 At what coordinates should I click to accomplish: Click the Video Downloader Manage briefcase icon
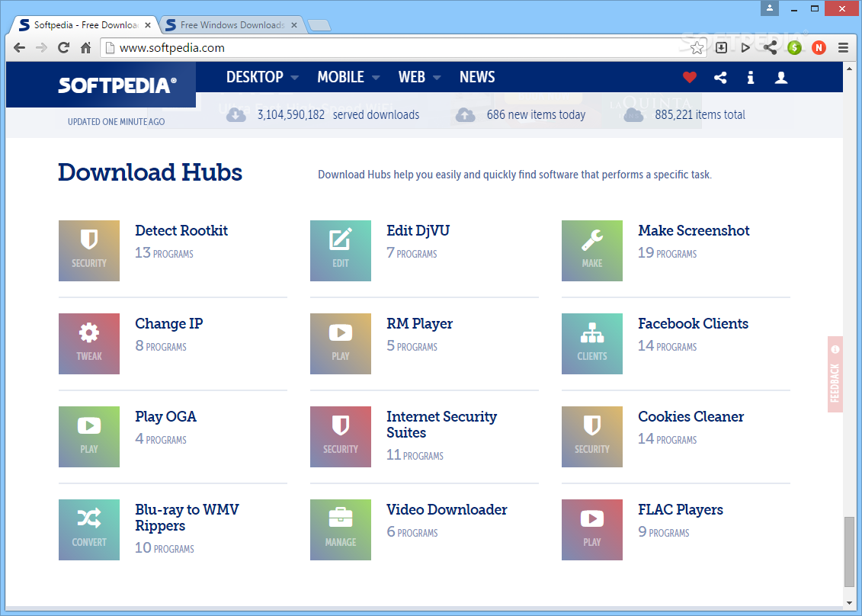pos(340,530)
